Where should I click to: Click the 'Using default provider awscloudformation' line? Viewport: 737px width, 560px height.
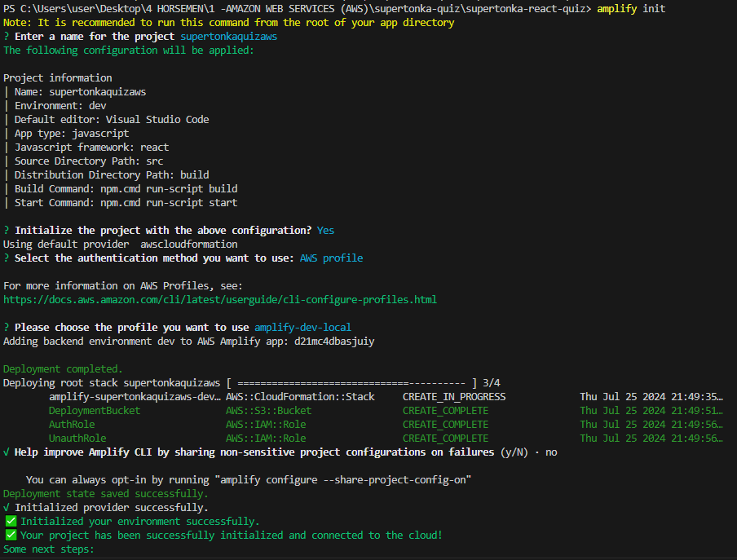121,245
